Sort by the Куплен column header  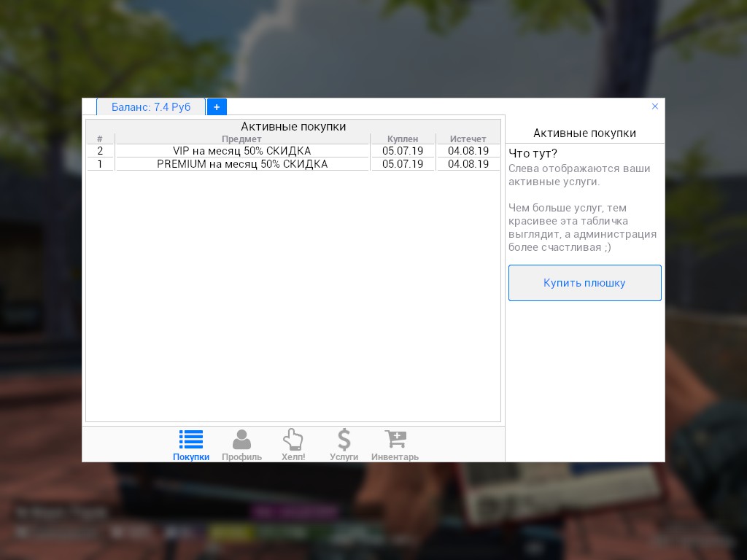click(x=403, y=139)
